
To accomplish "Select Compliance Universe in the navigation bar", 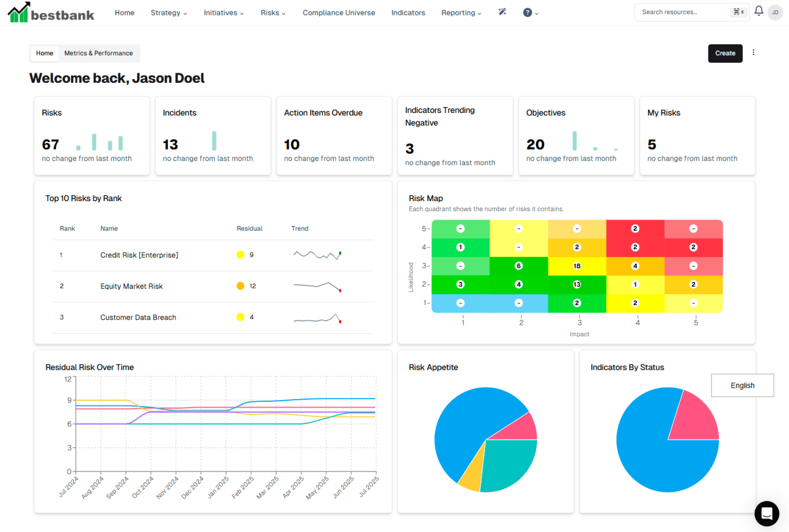I will pos(339,13).
